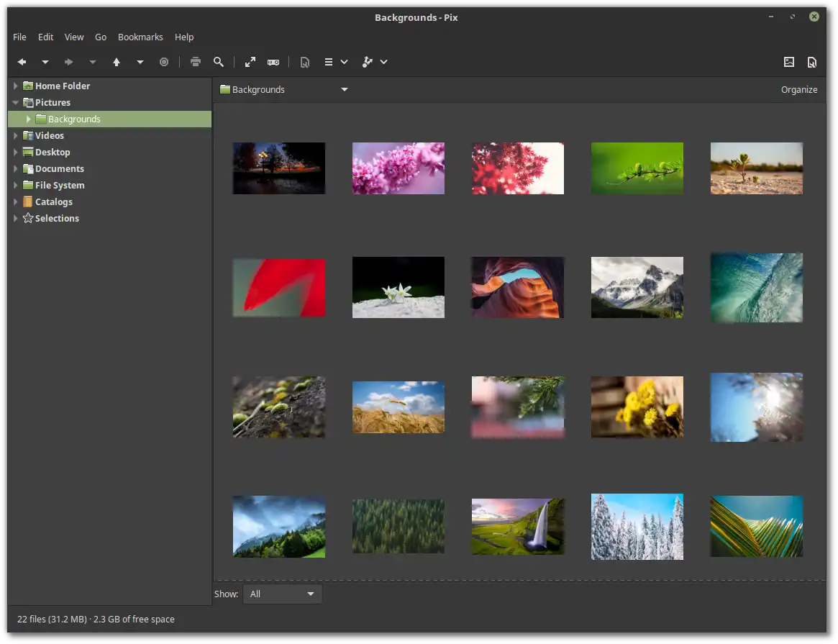This screenshot has width=838, height=644.
Task: Select the yellow flowers thumbnail
Action: click(x=637, y=407)
